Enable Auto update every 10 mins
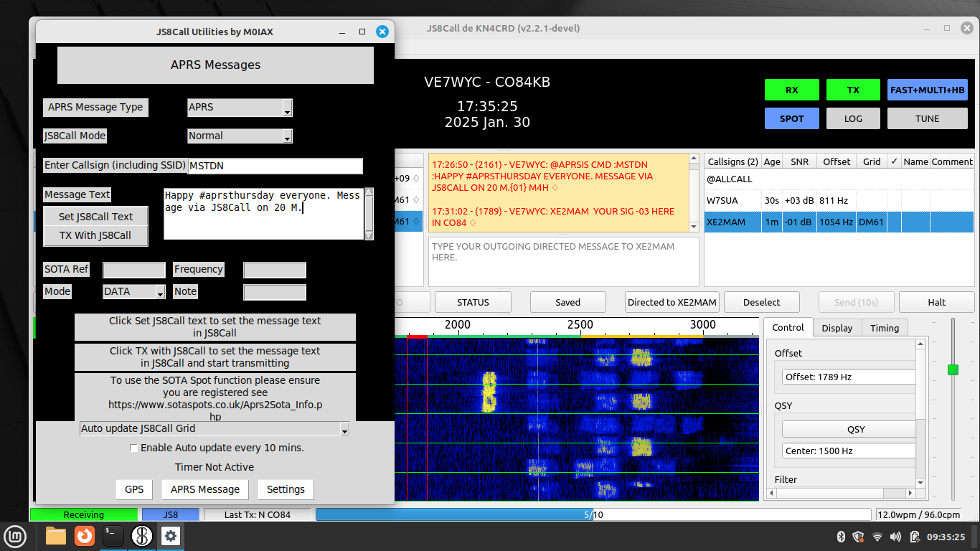The image size is (980, 551). click(x=133, y=448)
